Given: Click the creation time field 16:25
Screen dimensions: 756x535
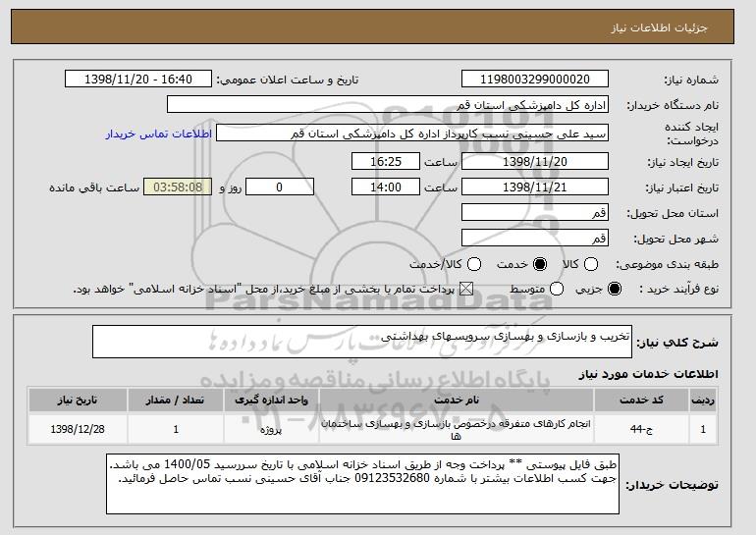Looking at the screenshot, I should (386, 161).
